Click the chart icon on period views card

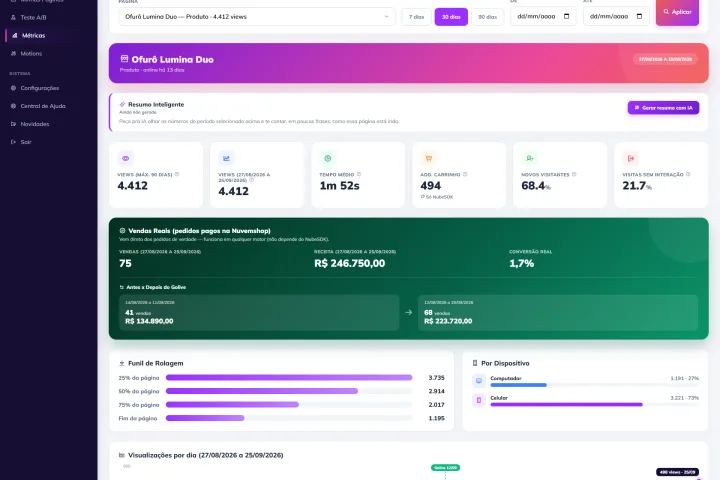[x=226, y=158]
